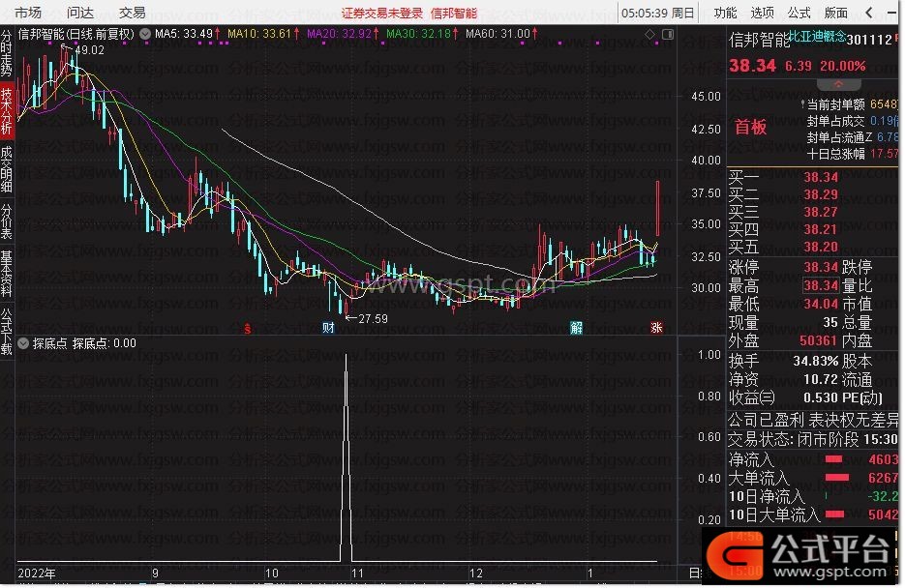
Task: Click the 封单占成交 row
Action: 852,121
